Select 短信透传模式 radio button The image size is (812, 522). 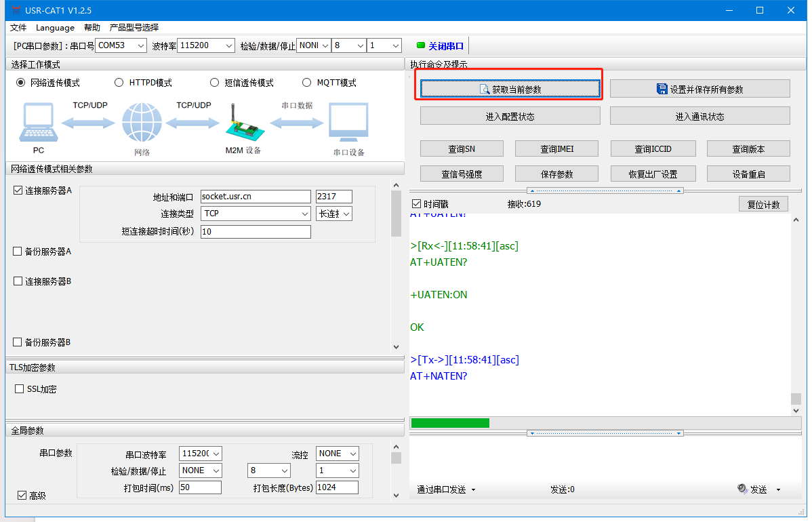click(x=214, y=82)
